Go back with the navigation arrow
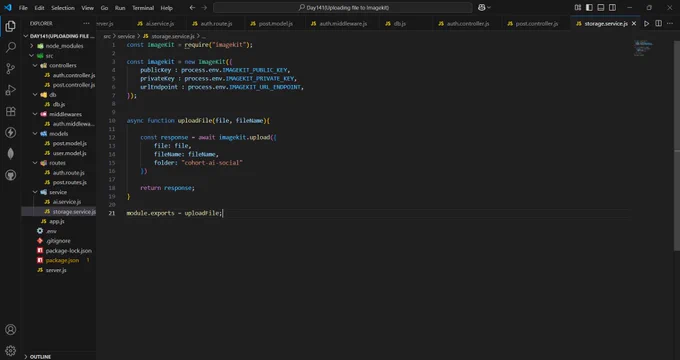The image size is (680, 360). tap(192, 7)
